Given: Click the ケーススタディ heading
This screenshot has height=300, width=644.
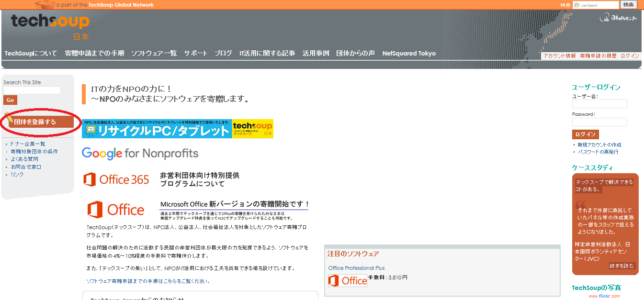Looking at the screenshot, I should point(592,167).
